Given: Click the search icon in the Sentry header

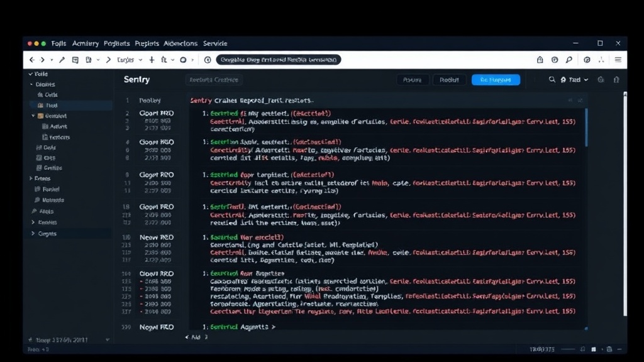Looking at the screenshot, I should [552, 80].
